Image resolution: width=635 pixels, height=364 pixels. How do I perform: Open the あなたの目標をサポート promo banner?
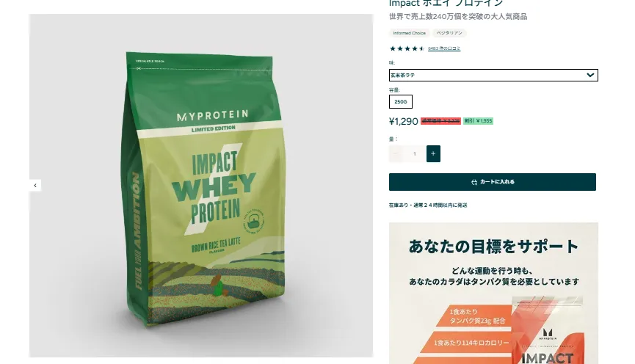493,293
